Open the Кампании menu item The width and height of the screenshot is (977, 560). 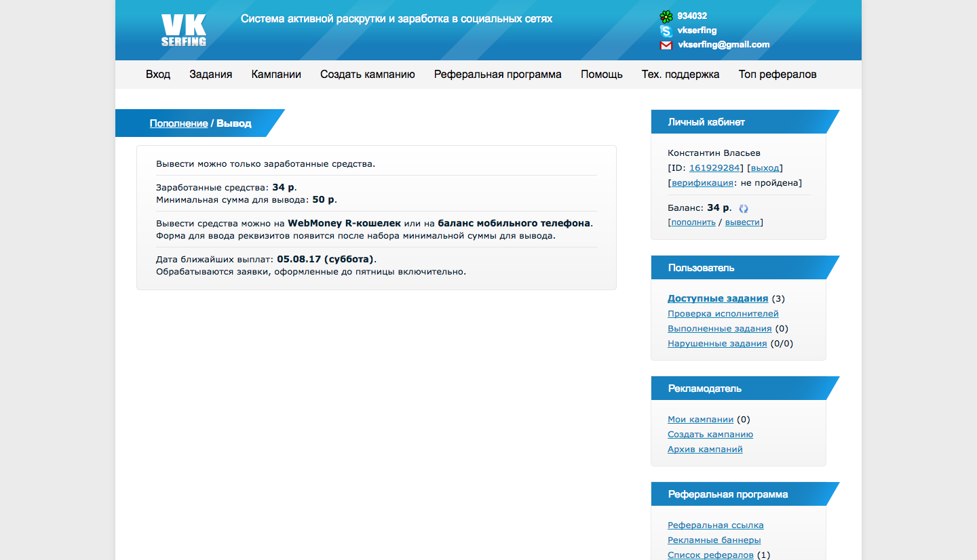point(276,75)
